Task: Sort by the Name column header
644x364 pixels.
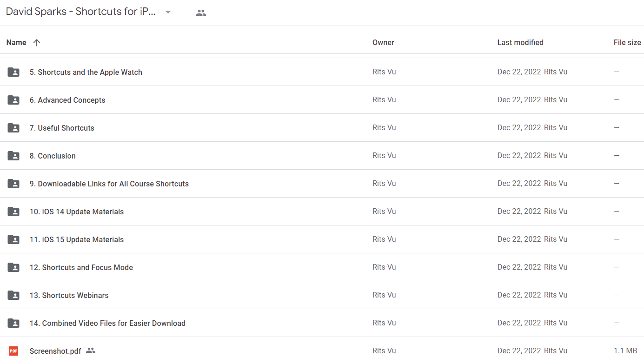Action: [x=16, y=42]
